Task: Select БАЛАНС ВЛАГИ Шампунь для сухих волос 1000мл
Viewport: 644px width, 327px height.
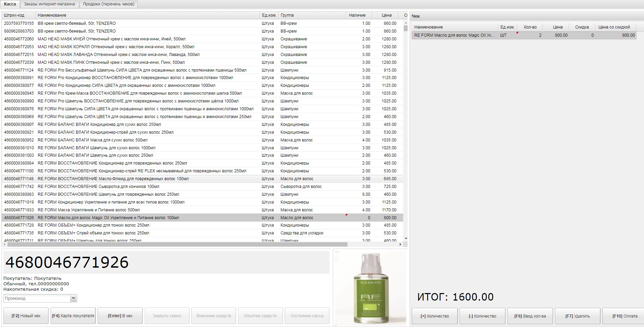Action: click(x=202, y=148)
